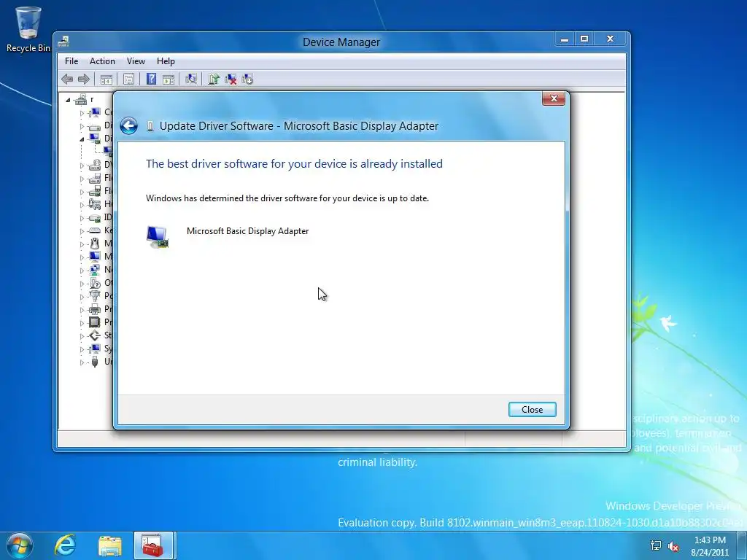Click the blue back button in driver dialog
The width and height of the screenshot is (747, 560).
pos(128,125)
